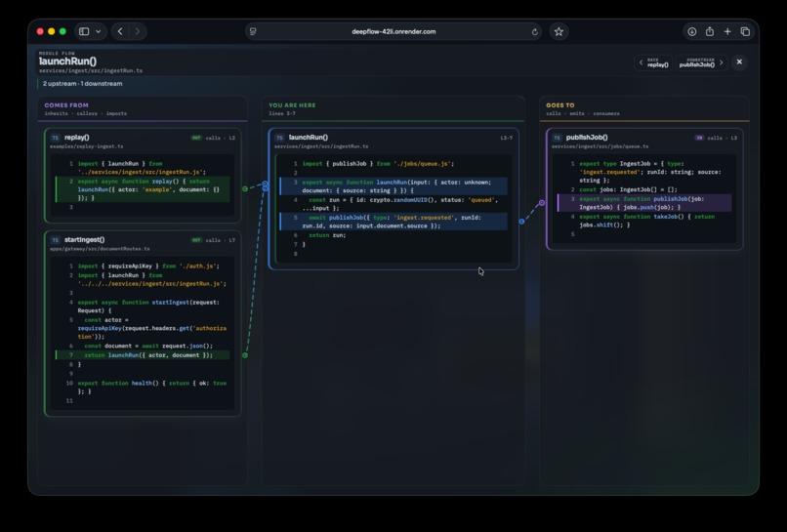Bookmark the page with the star icon
The height and width of the screenshot is (532, 787).
coord(559,31)
